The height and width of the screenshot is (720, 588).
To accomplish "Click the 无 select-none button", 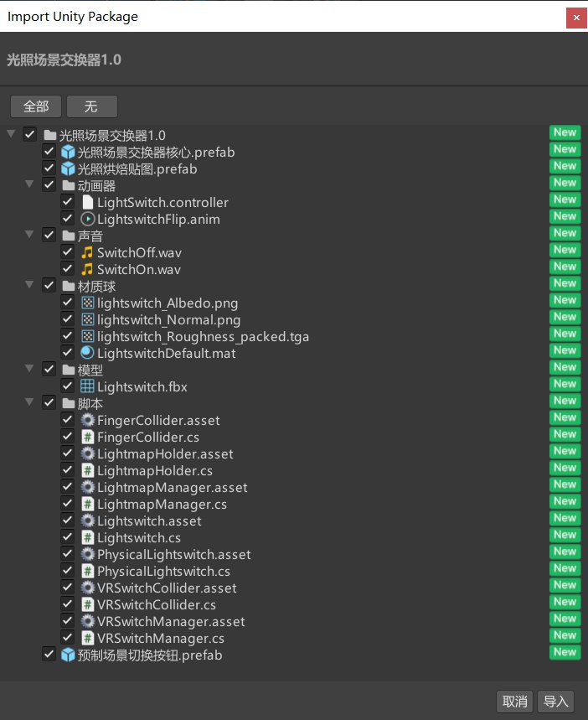I will 92,106.
